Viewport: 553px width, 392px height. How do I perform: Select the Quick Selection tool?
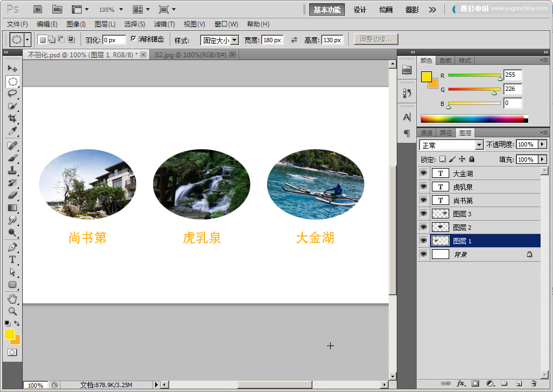coord(12,106)
